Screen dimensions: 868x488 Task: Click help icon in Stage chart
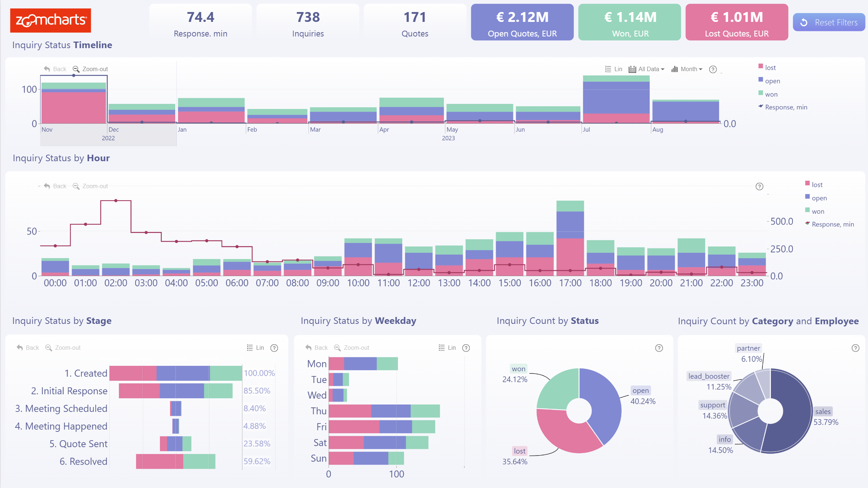[x=274, y=348]
